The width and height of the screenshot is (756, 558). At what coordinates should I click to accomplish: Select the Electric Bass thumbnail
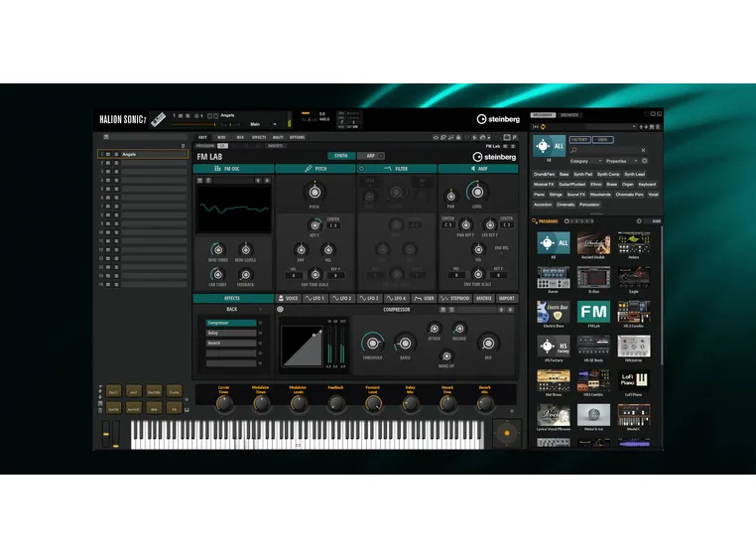(553, 312)
